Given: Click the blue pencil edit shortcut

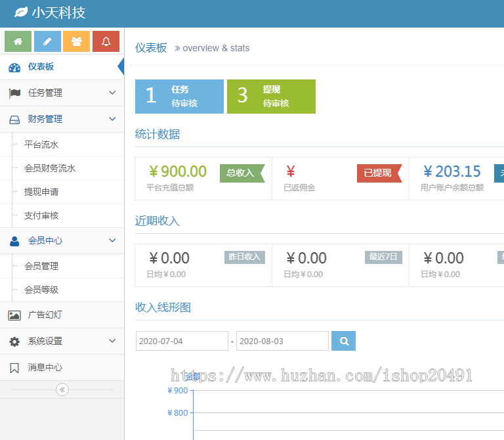Looking at the screenshot, I should coord(47,41).
